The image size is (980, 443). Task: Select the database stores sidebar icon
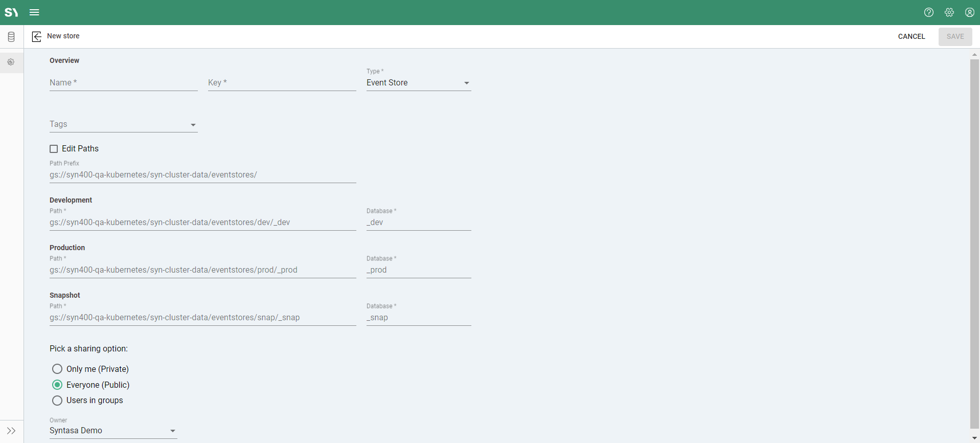(x=11, y=37)
